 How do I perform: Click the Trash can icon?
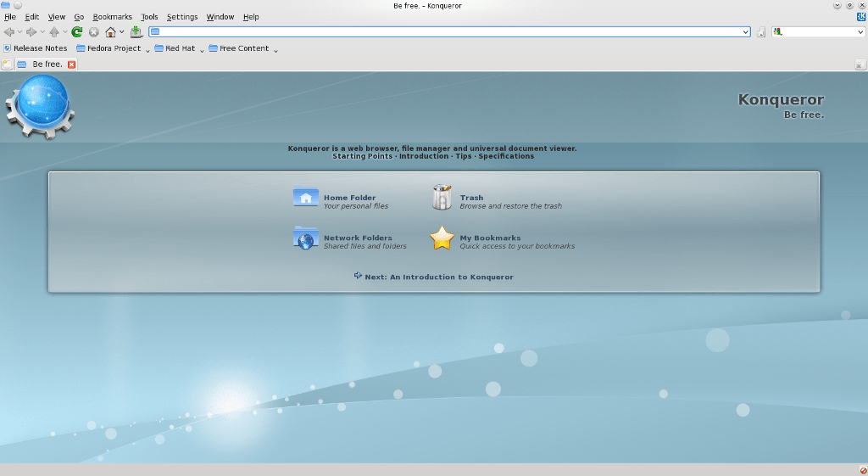coord(442,197)
